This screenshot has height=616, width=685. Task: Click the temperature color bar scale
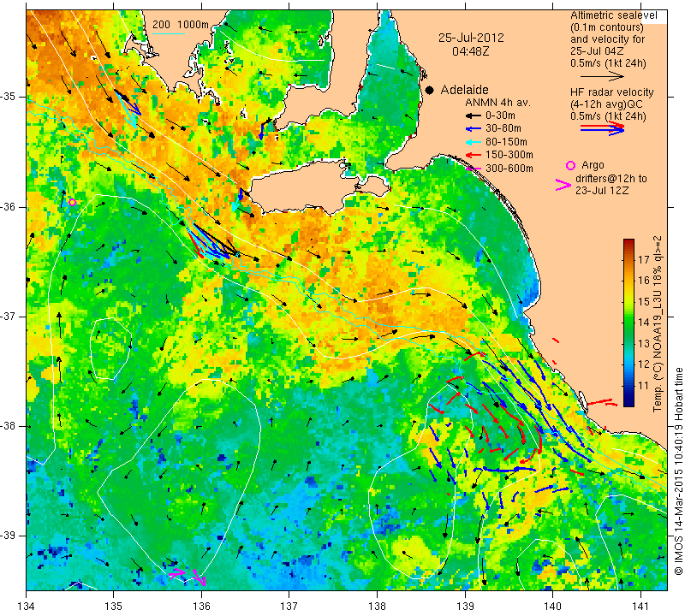[x=628, y=323]
